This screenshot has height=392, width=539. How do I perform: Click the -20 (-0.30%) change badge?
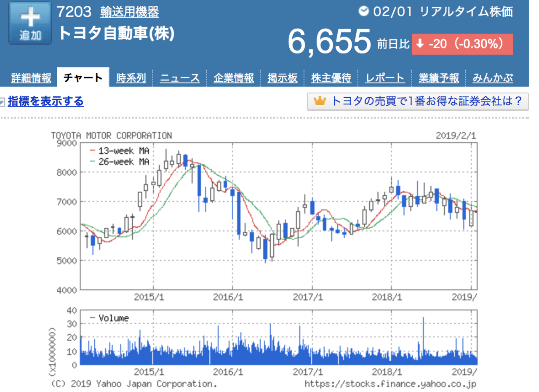[x=462, y=44]
